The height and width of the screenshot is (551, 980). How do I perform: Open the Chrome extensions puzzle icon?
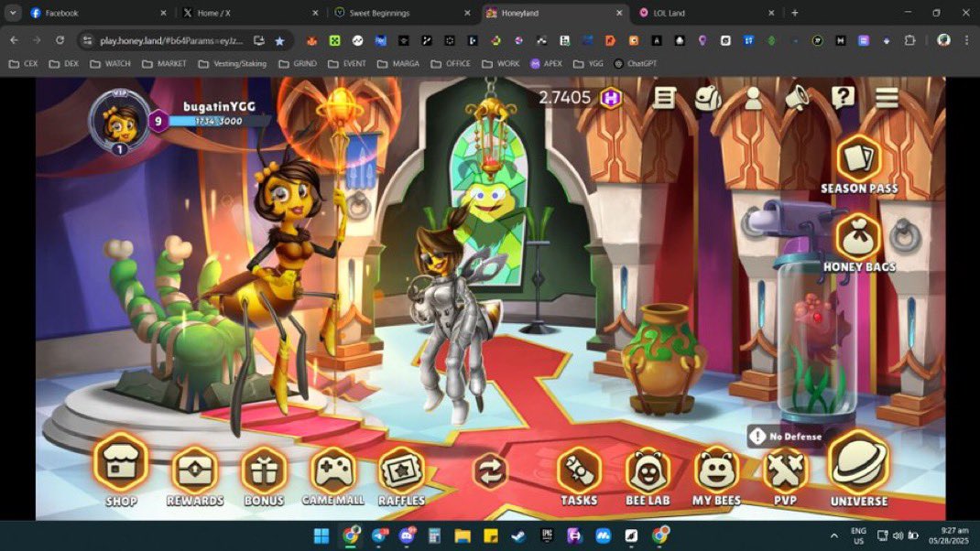click(910, 40)
